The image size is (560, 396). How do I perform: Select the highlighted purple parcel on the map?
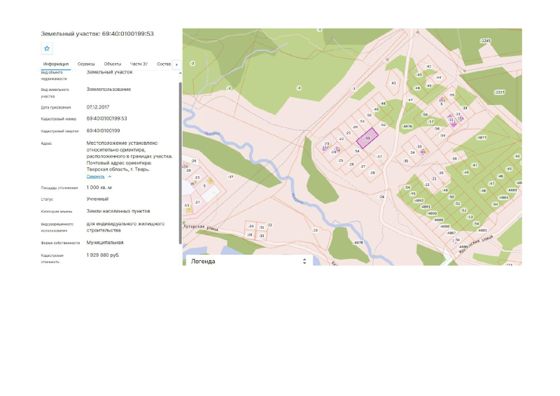(368, 137)
